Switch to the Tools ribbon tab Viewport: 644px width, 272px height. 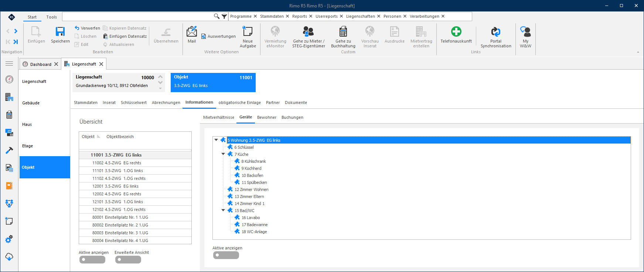click(52, 17)
